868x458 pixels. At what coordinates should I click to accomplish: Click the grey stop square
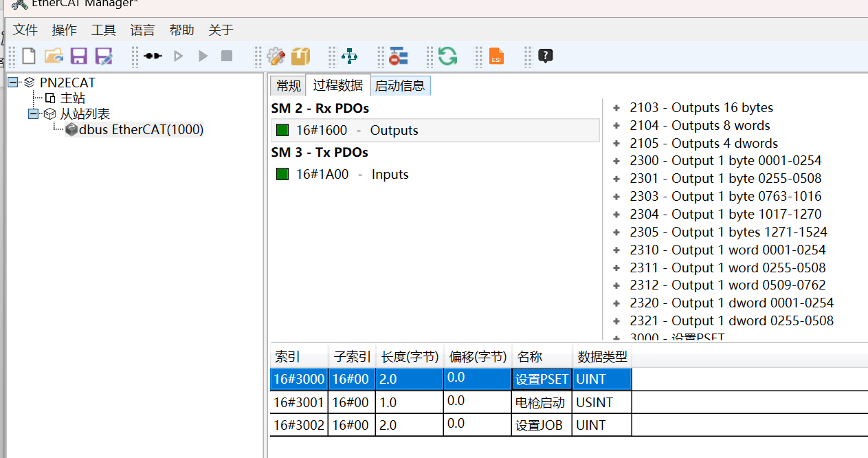pos(227,56)
